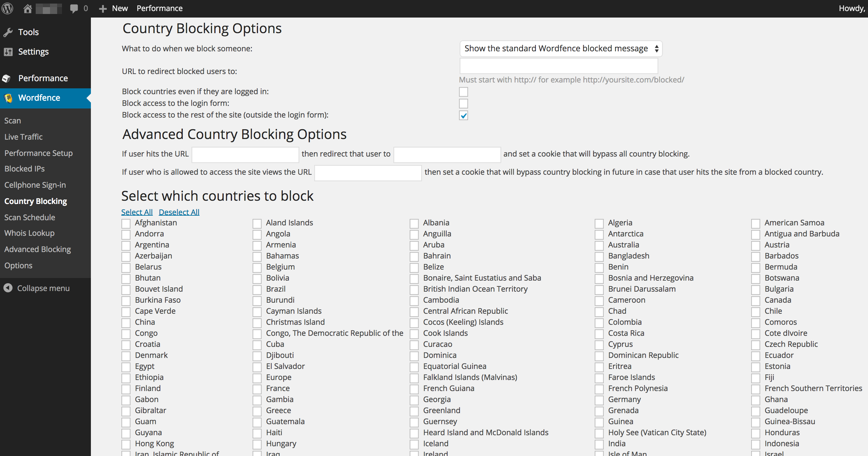Open the blocked message action dropdown

point(561,48)
